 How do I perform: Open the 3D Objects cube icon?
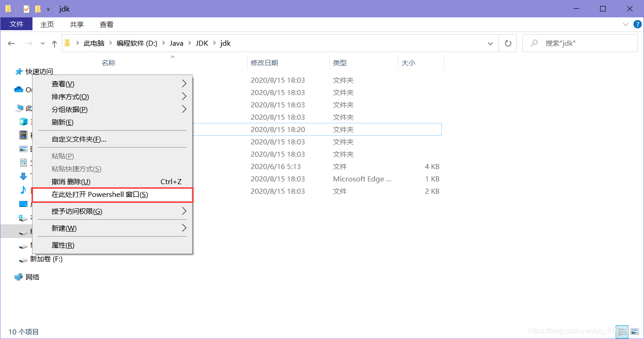[23, 122]
